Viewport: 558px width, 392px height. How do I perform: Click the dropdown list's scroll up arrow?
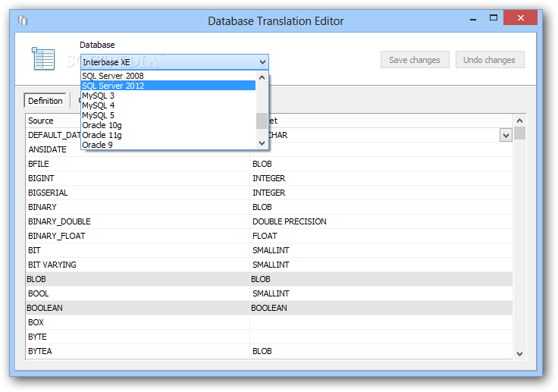coord(262,77)
